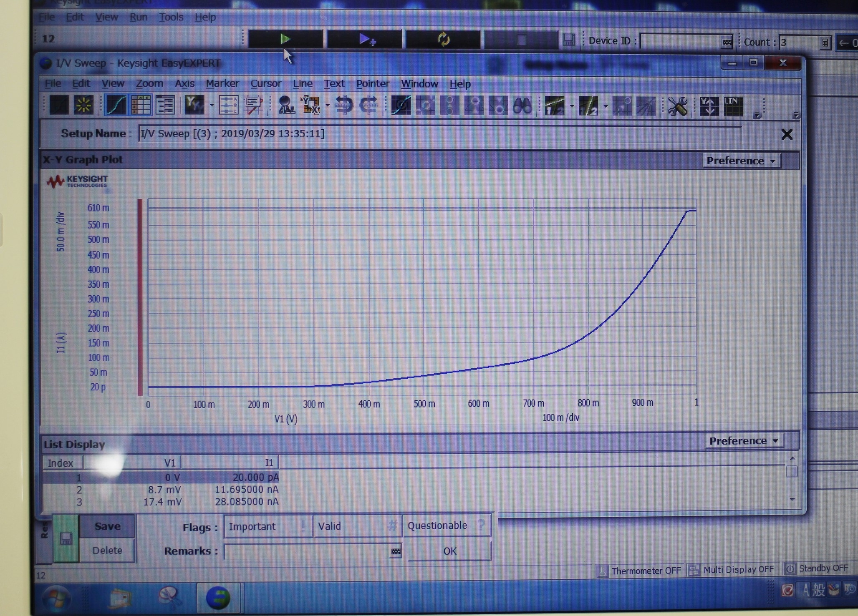
Task: Start repeat measurement with circular arrows button
Action: click(443, 40)
